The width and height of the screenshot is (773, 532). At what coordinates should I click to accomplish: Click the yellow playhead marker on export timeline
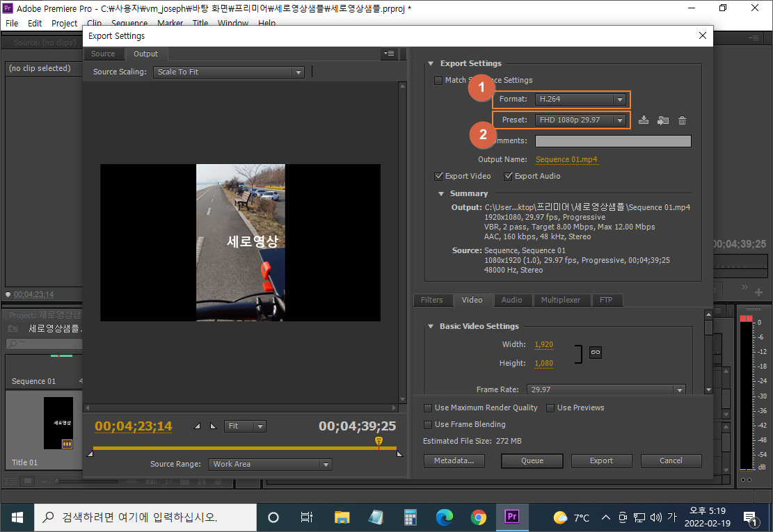(378, 441)
